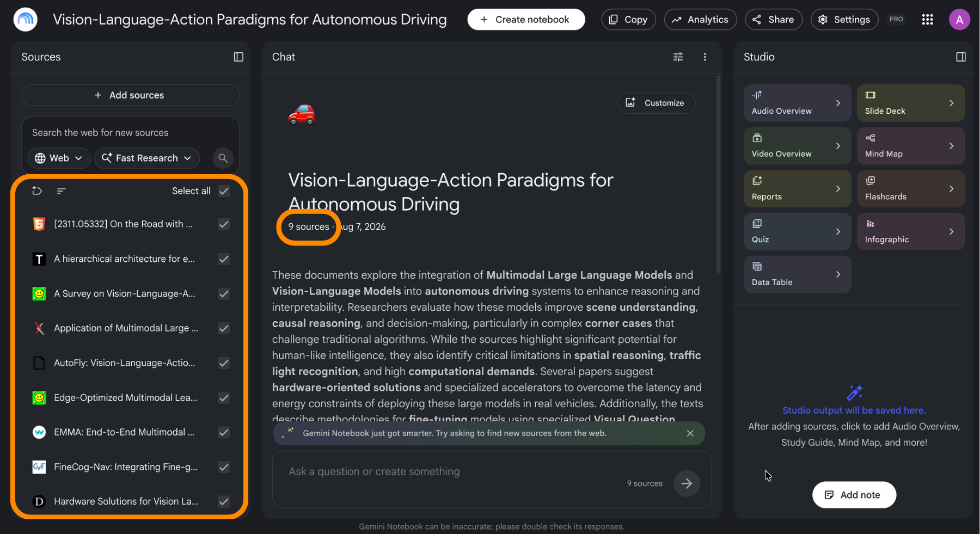Dismiss the Gemini Notebook got smarter banner

click(x=690, y=433)
